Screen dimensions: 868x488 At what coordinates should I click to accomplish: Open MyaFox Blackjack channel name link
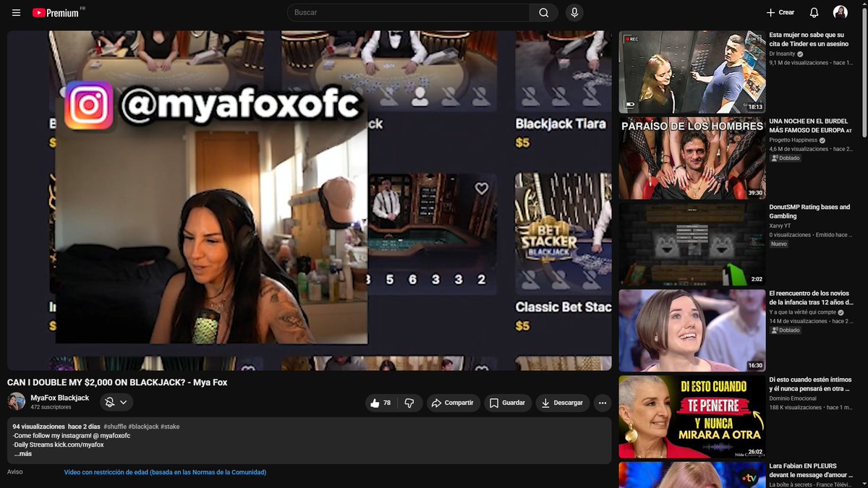pyautogui.click(x=60, y=398)
